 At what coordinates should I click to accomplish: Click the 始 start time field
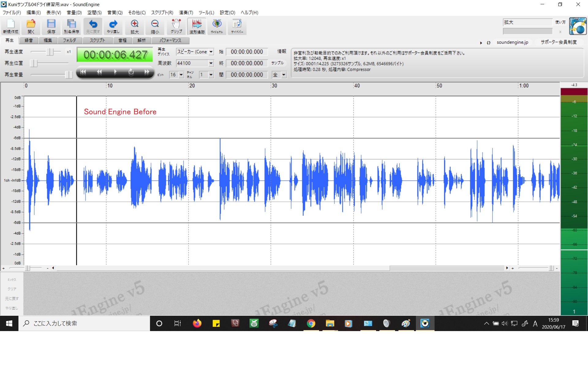click(247, 52)
